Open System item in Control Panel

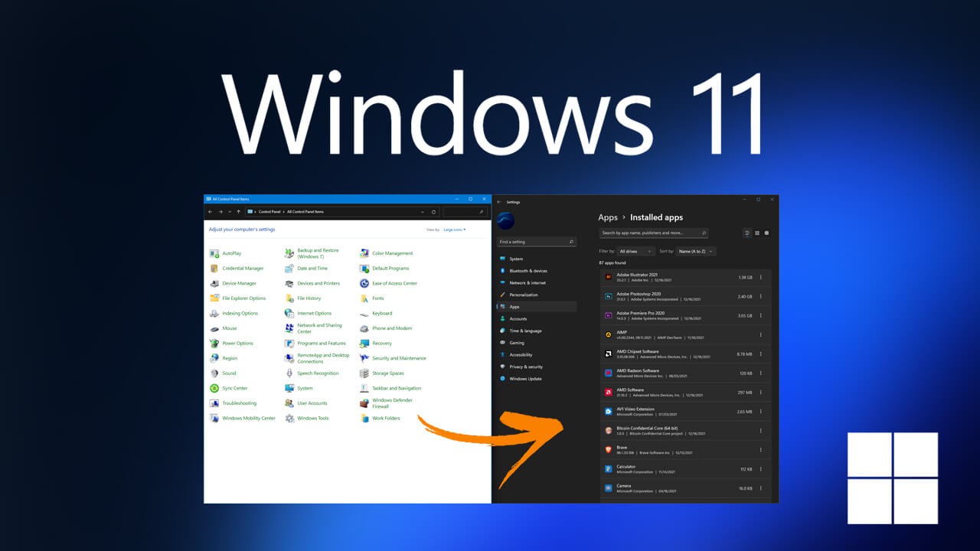[x=299, y=388]
